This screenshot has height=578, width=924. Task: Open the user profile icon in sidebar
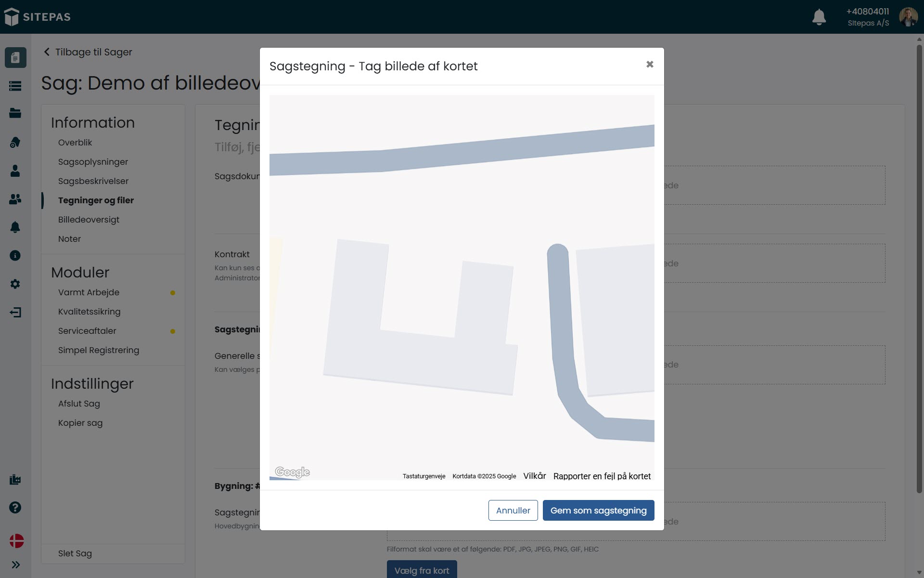[x=15, y=171]
